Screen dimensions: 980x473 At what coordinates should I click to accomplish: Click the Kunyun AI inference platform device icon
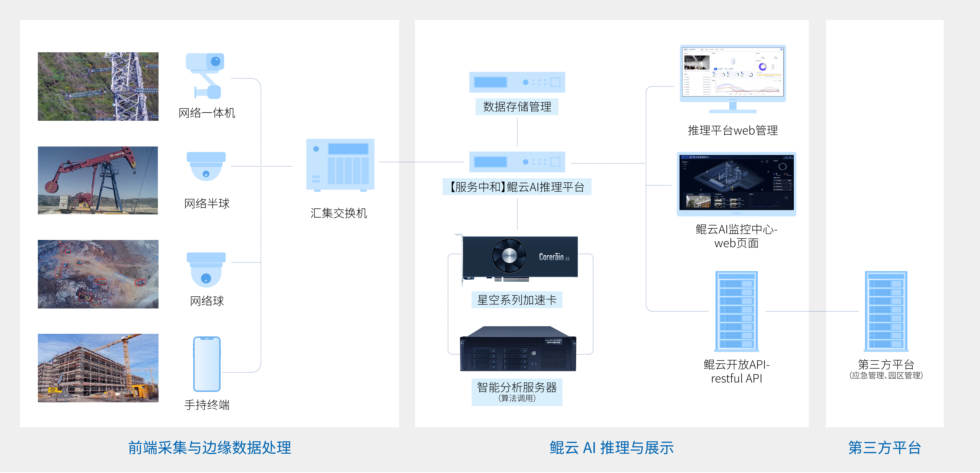(517, 162)
